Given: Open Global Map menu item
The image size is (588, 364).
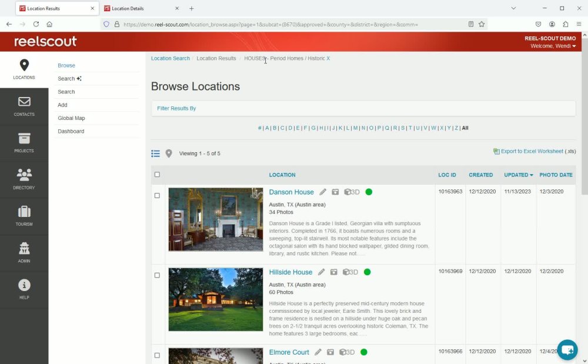Looking at the screenshot, I should point(71,118).
